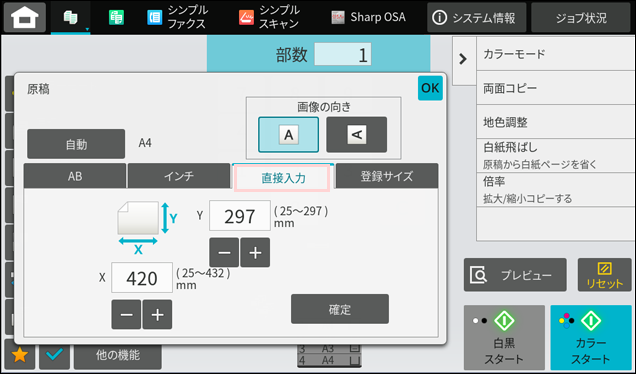Image resolution: width=636 pixels, height=374 pixels.
Task: Set original size to Auto (自動)
Action: pyautogui.click(x=76, y=144)
